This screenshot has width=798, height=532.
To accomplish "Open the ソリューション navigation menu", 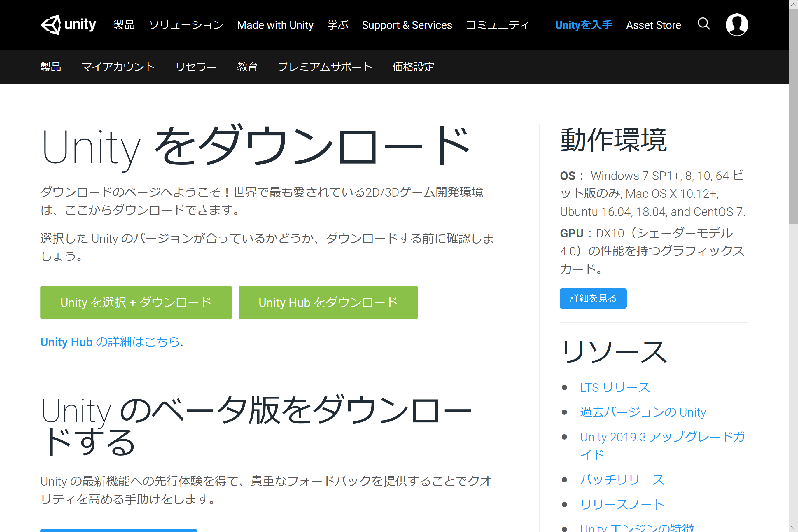I will [186, 25].
